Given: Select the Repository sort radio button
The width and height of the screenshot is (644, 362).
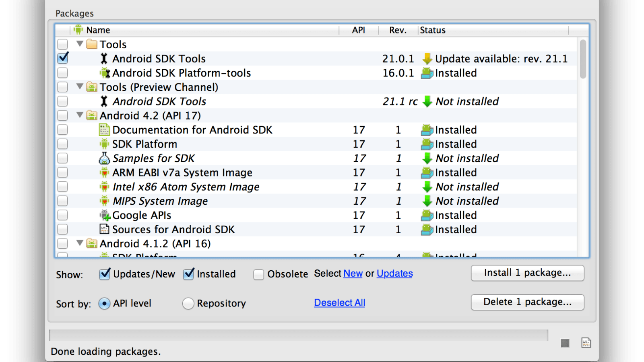Looking at the screenshot, I should [x=188, y=304].
